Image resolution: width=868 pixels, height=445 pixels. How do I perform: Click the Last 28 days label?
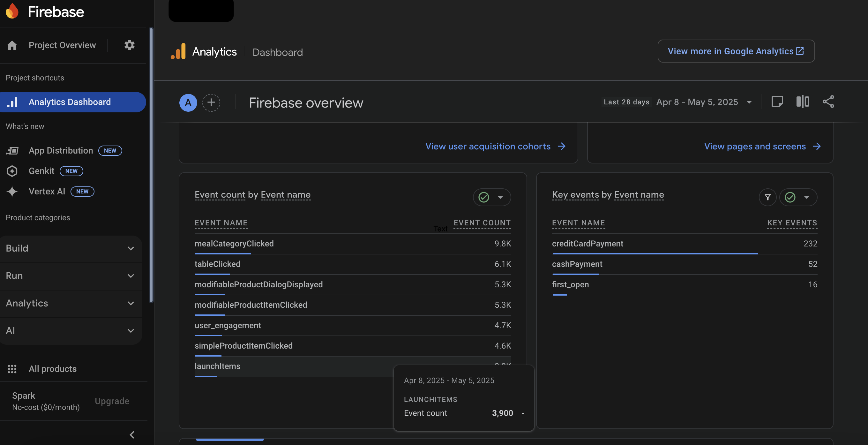click(x=626, y=102)
